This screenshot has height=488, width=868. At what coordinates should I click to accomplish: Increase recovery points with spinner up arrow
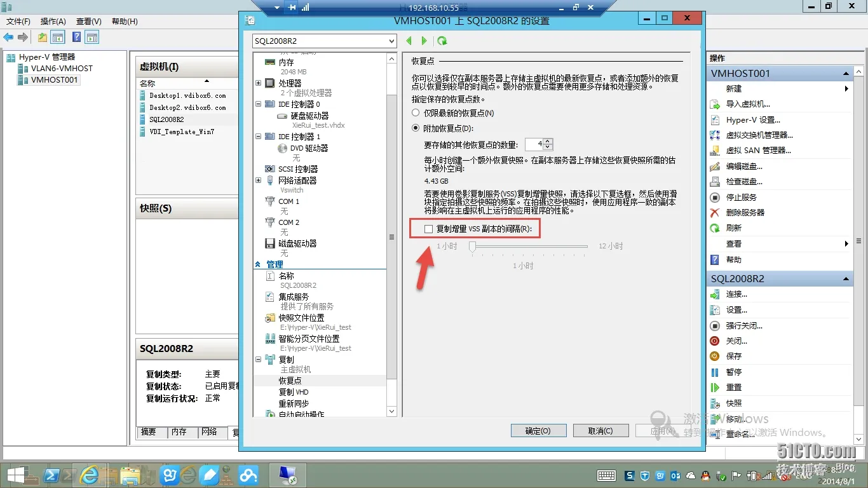pyautogui.click(x=548, y=142)
